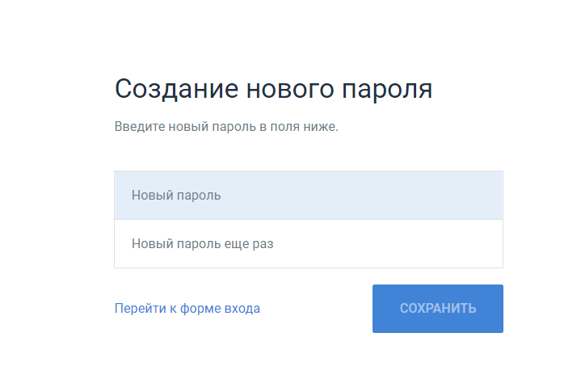The image size is (581, 392).
Task: Place cursor in the second password box
Action: click(x=309, y=244)
